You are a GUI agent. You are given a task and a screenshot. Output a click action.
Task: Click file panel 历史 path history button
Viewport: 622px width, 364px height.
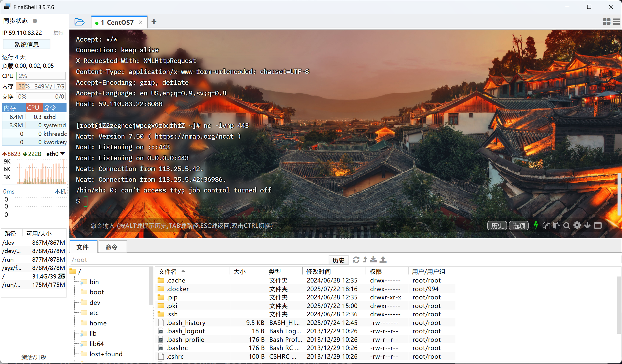pyautogui.click(x=338, y=260)
